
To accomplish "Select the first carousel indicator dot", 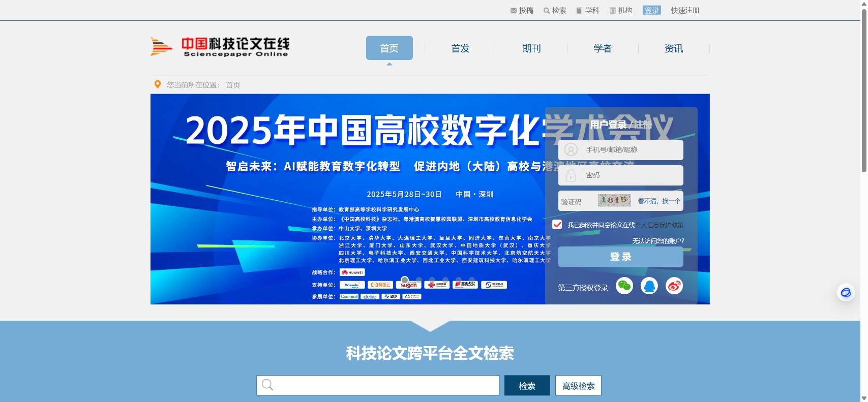I will 405,280.
